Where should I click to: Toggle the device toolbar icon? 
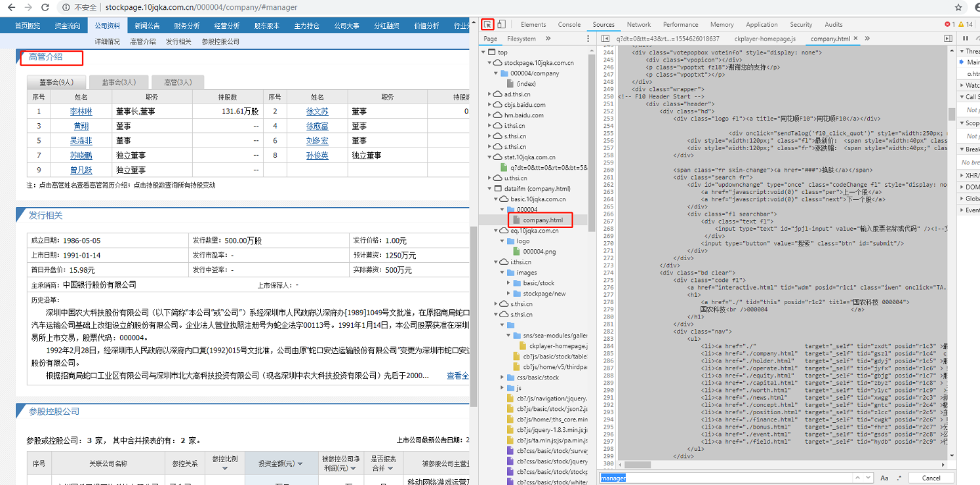pyautogui.click(x=502, y=24)
